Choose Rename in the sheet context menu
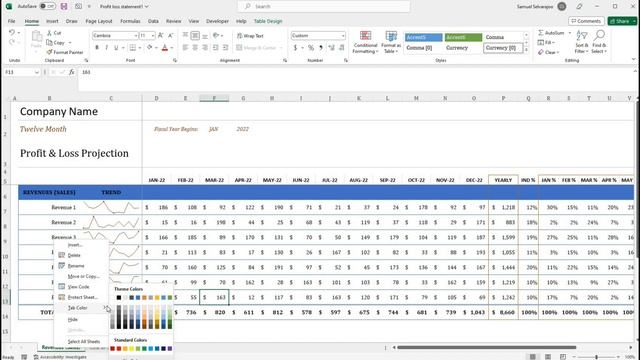This screenshot has width=640, height=360. [x=76, y=266]
